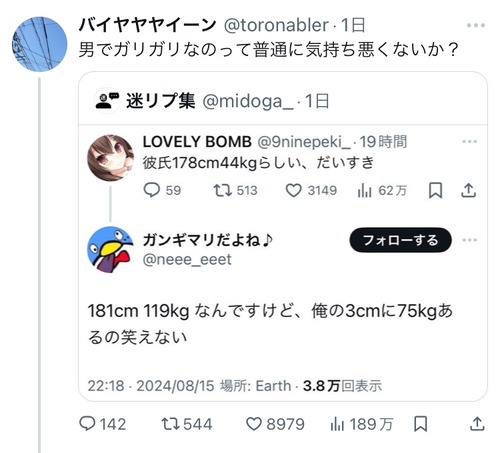Open the penguin avatar of ガンギマリだよね♪

110,250
